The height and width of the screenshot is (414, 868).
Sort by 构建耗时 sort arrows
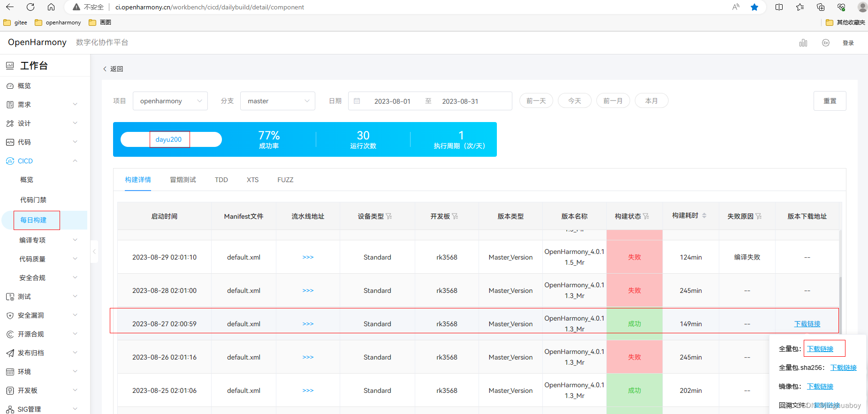[704, 215]
